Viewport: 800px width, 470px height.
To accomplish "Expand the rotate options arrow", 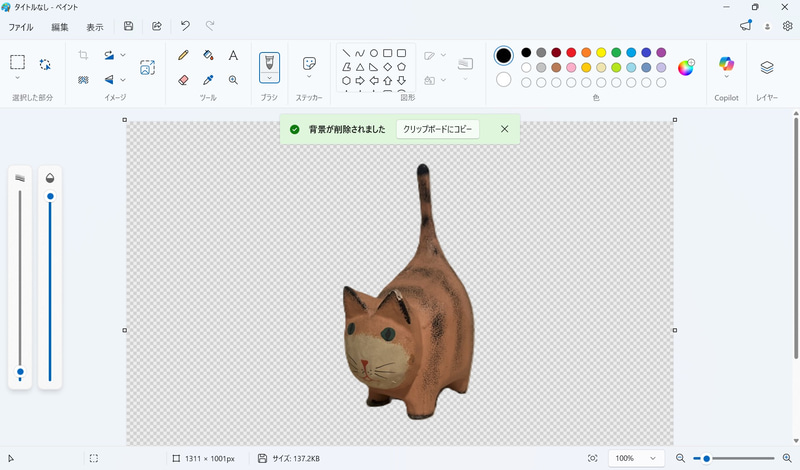I will point(123,55).
